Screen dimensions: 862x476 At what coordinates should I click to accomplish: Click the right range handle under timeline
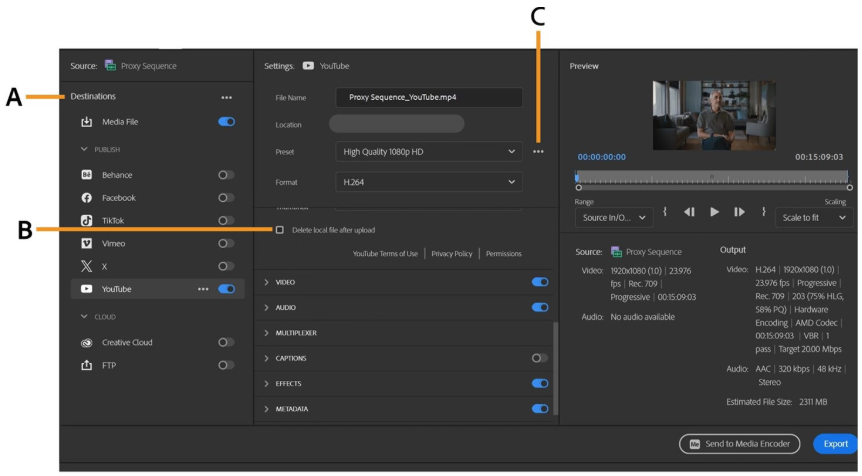pyautogui.click(x=849, y=188)
